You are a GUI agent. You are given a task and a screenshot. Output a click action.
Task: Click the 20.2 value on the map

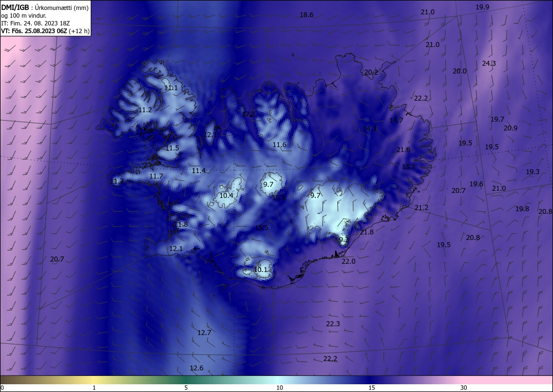[x=371, y=72]
